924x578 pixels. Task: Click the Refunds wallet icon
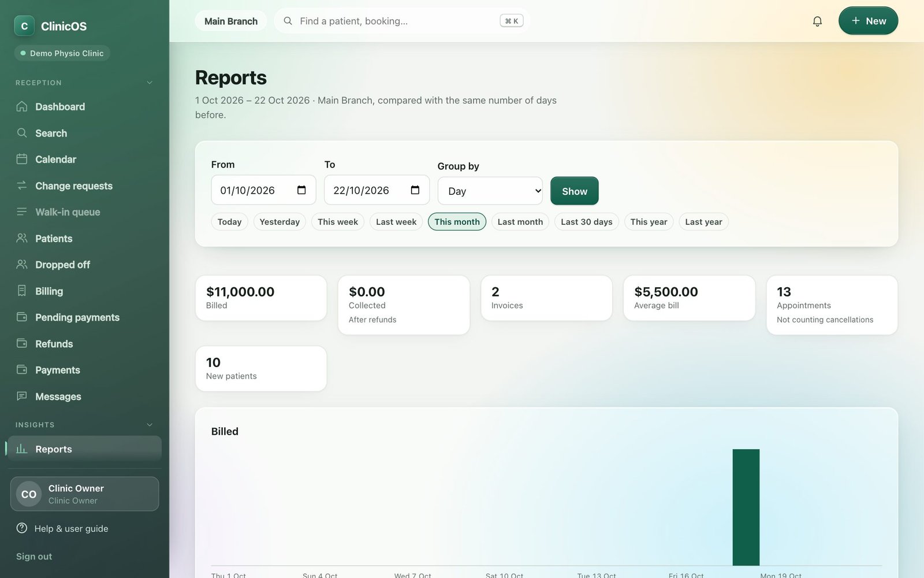point(22,343)
